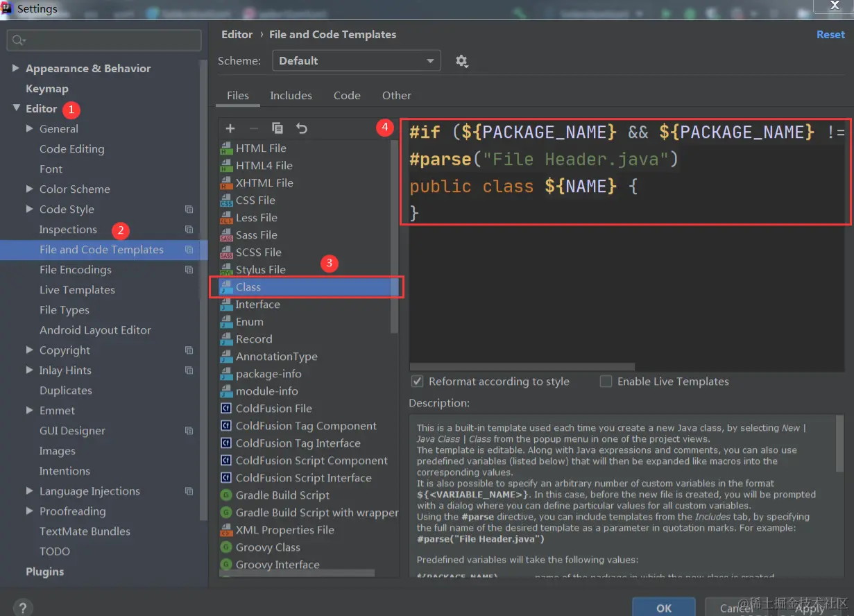This screenshot has height=616, width=854.
Task: Expand the Code Style subsection
Action: click(x=30, y=209)
